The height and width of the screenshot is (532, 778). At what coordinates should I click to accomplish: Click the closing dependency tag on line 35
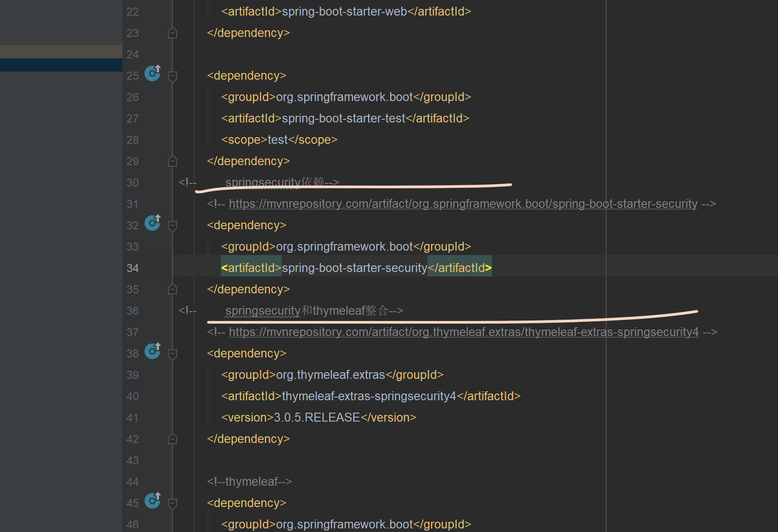coord(248,289)
